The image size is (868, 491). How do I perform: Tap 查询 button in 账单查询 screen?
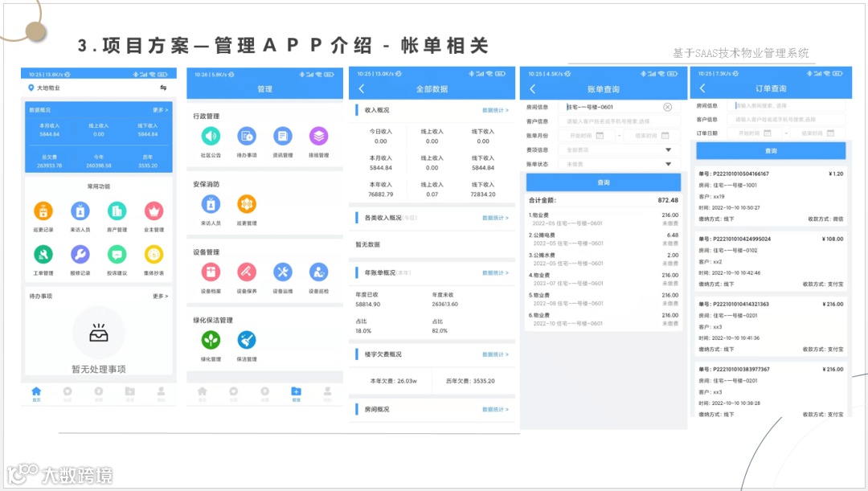604,182
